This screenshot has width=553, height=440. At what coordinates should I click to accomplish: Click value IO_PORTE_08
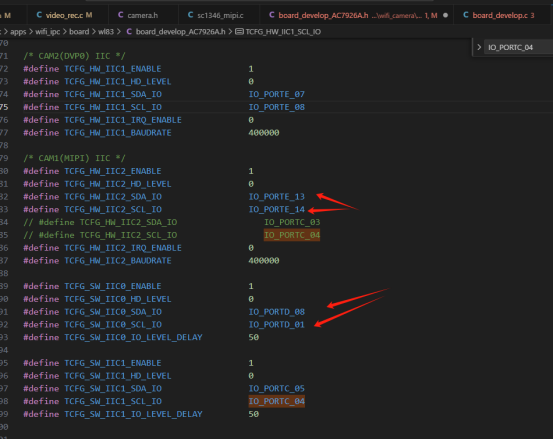tap(276, 107)
